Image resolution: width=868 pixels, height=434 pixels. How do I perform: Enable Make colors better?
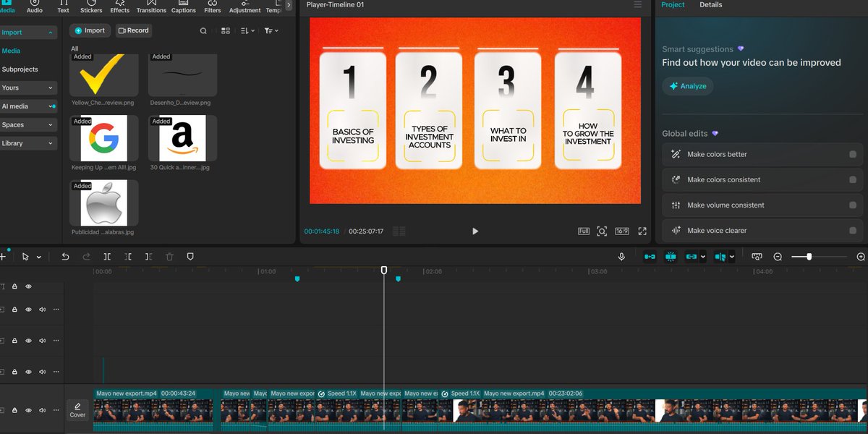853,154
